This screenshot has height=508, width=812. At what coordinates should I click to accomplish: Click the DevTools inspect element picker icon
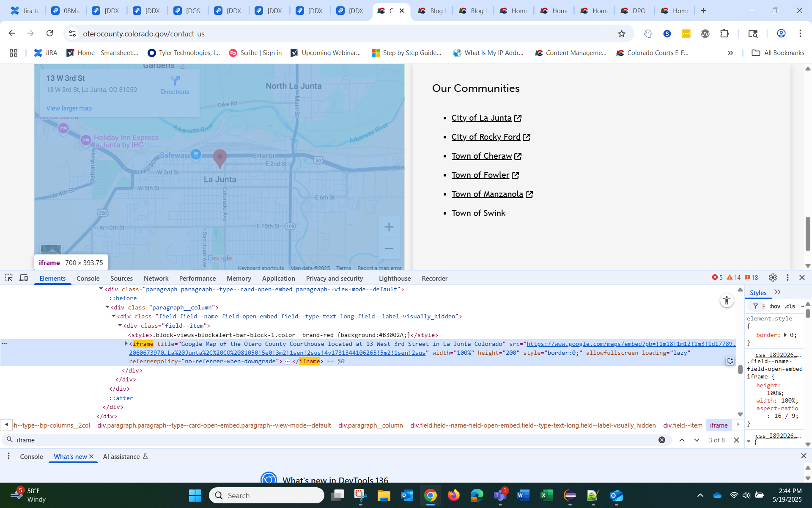click(8, 278)
